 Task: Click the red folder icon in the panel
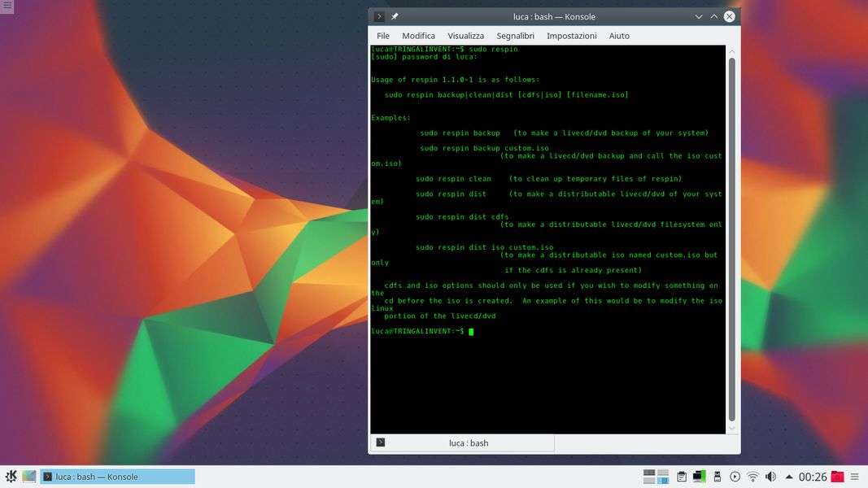pyautogui.click(x=838, y=477)
